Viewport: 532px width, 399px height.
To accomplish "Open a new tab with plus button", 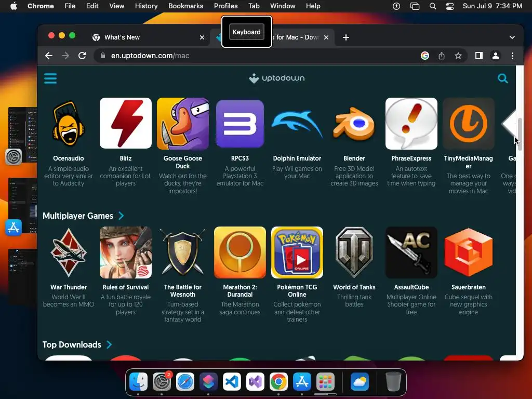I will point(345,37).
